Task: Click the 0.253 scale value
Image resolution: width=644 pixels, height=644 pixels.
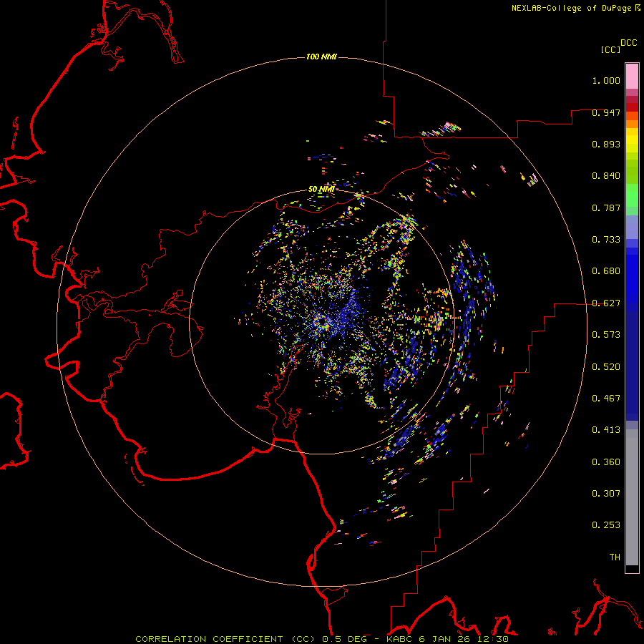Action: [x=606, y=525]
